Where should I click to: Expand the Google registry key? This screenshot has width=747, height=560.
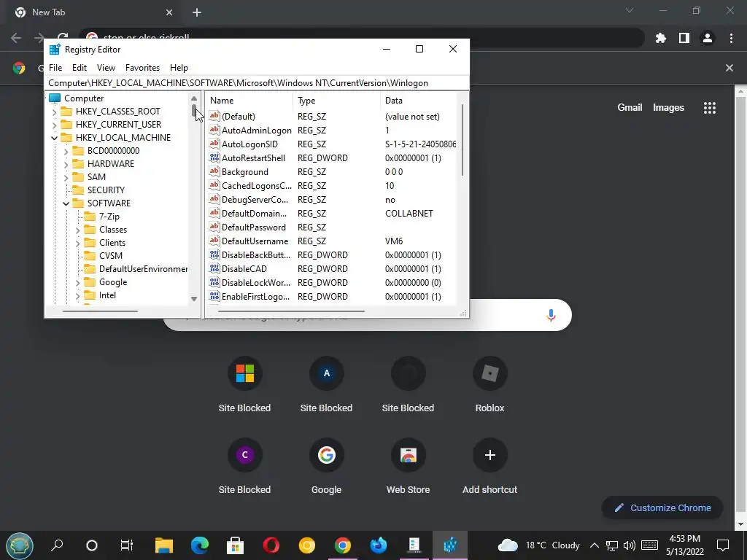[x=77, y=283]
